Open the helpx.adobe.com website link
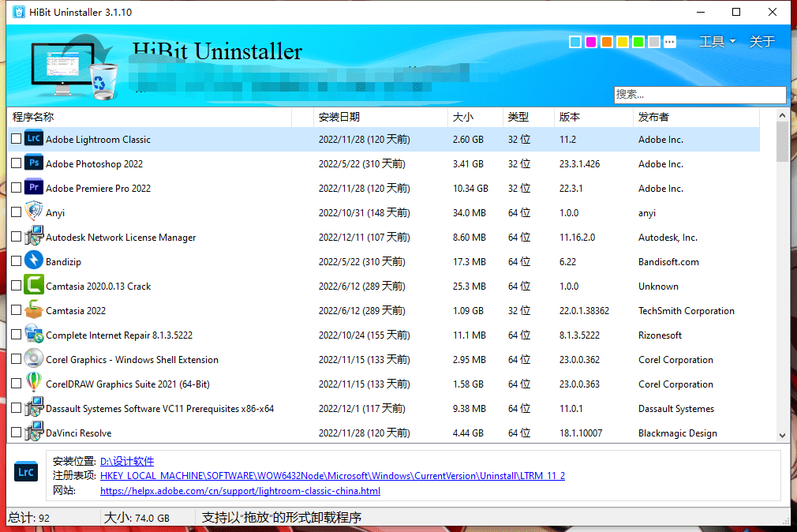 click(240, 491)
